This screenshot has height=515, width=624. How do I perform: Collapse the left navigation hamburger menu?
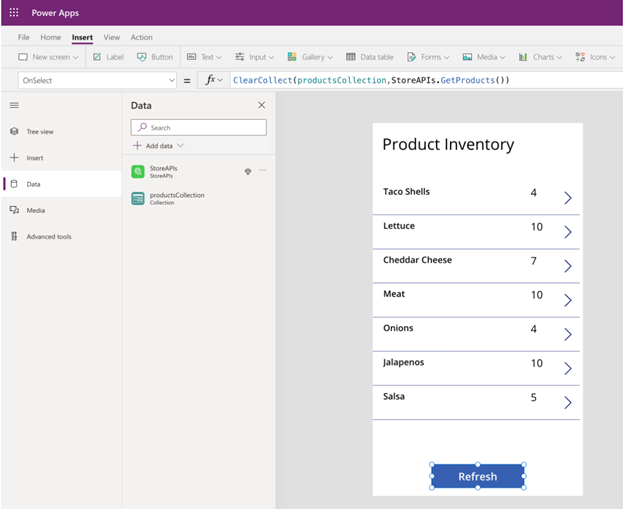click(14, 105)
